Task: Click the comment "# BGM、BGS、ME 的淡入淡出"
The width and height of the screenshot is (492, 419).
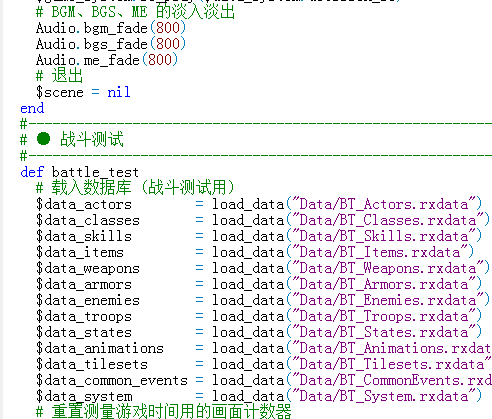Action: 135,12
